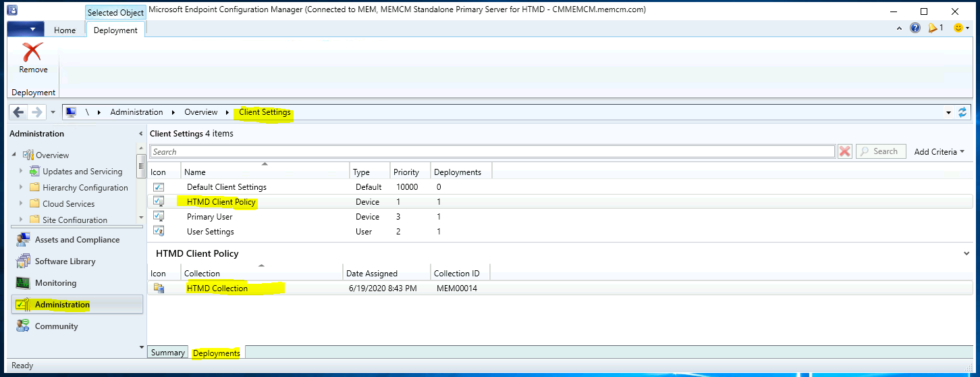Sort by the Priority column header
This screenshot has width=980, height=377.
click(x=410, y=172)
